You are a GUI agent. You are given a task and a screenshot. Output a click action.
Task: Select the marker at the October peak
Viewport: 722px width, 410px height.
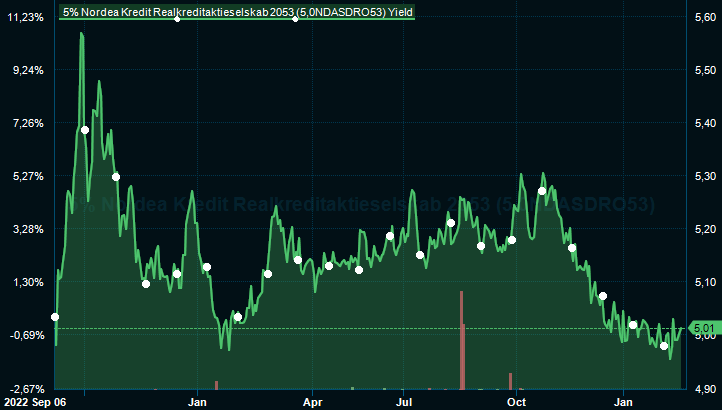(542, 191)
